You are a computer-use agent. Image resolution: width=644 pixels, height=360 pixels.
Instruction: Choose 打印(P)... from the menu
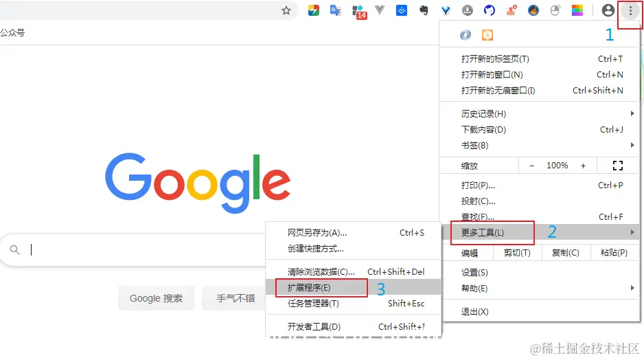(x=539, y=185)
